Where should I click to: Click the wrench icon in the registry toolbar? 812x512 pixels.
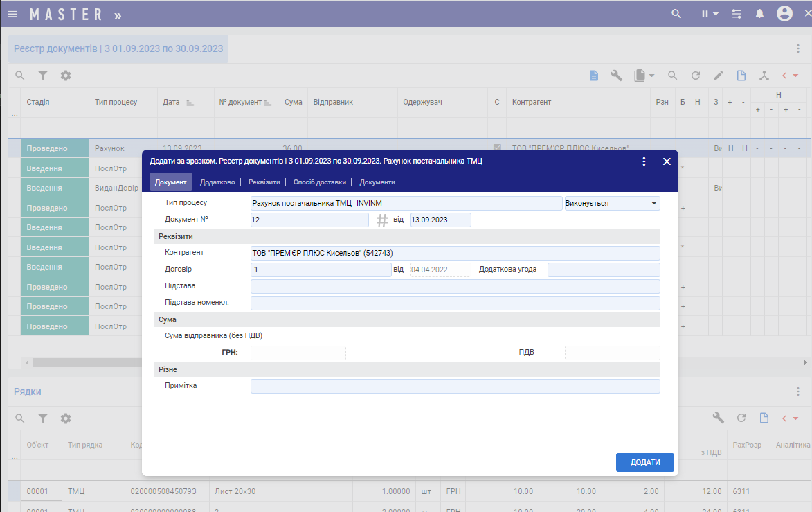[x=616, y=76]
